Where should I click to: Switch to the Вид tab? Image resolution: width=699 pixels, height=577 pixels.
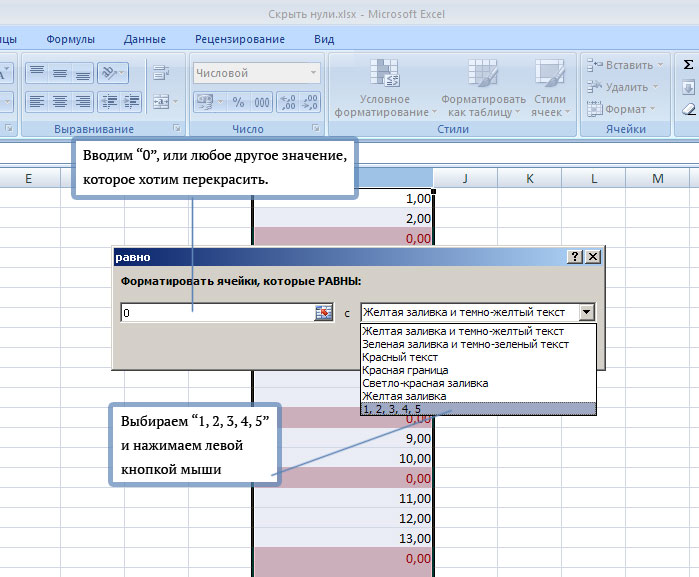click(324, 39)
